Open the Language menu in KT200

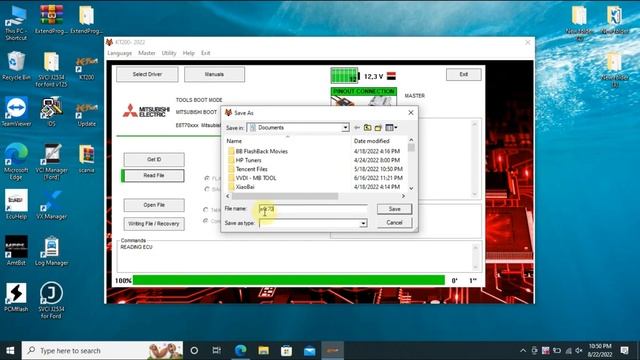click(x=120, y=53)
